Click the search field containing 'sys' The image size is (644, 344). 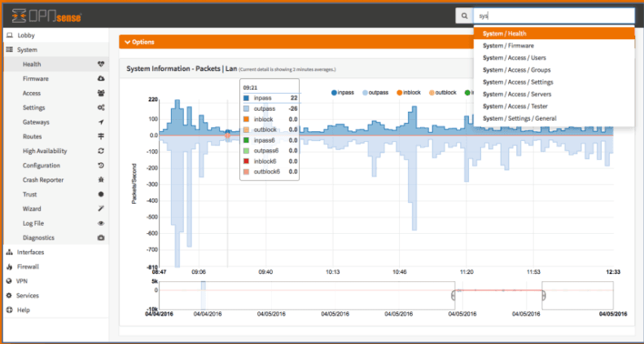[x=554, y=15]
